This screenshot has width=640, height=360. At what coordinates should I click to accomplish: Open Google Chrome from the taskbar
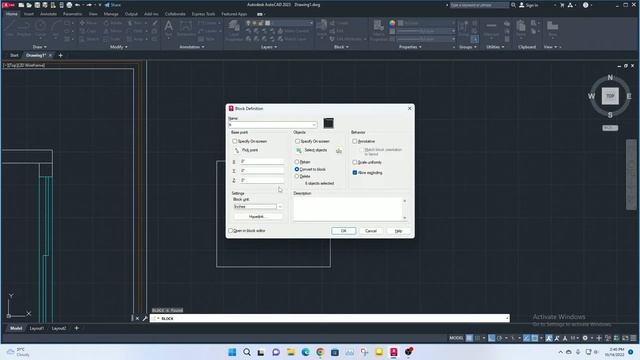coord(320,352)
